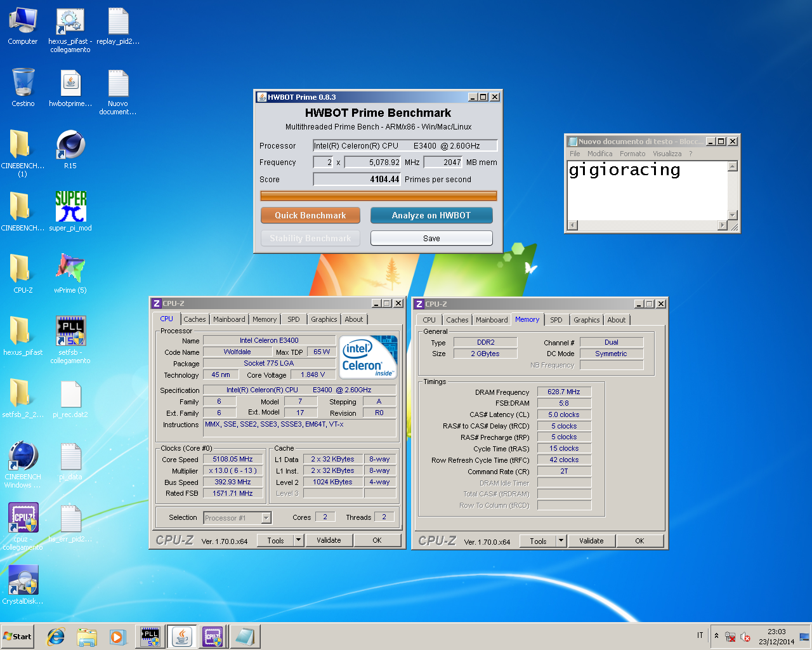
Task: Click the Save button in HWBOT Prime
Action: point(431,238)
